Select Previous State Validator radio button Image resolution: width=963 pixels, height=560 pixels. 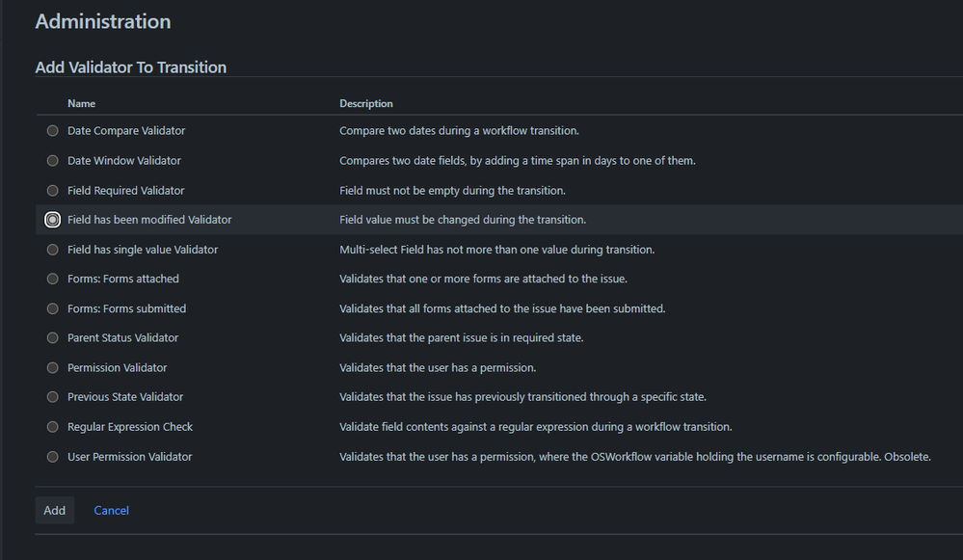click(x=52, y=397)
